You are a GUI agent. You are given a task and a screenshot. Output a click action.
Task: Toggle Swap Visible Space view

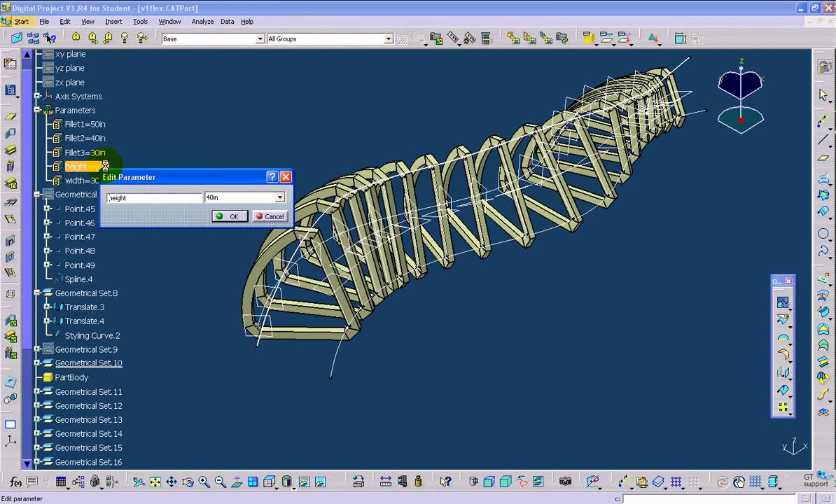(320, 482)
